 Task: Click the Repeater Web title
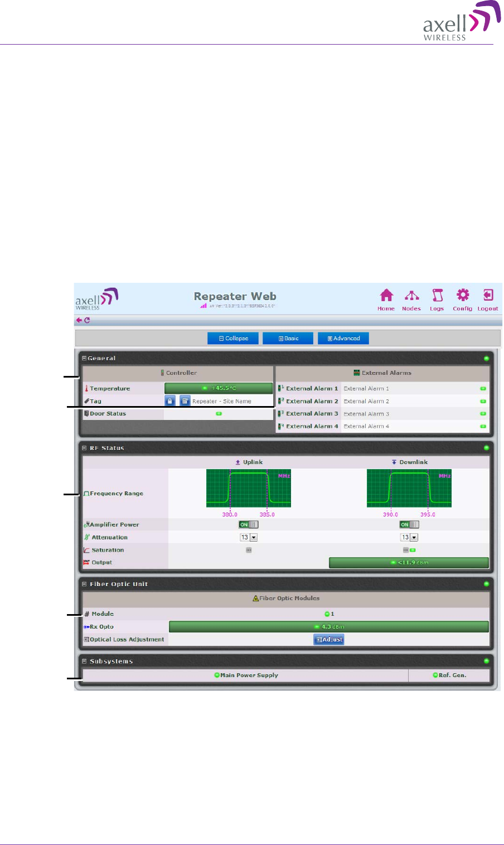coord(235,296)
